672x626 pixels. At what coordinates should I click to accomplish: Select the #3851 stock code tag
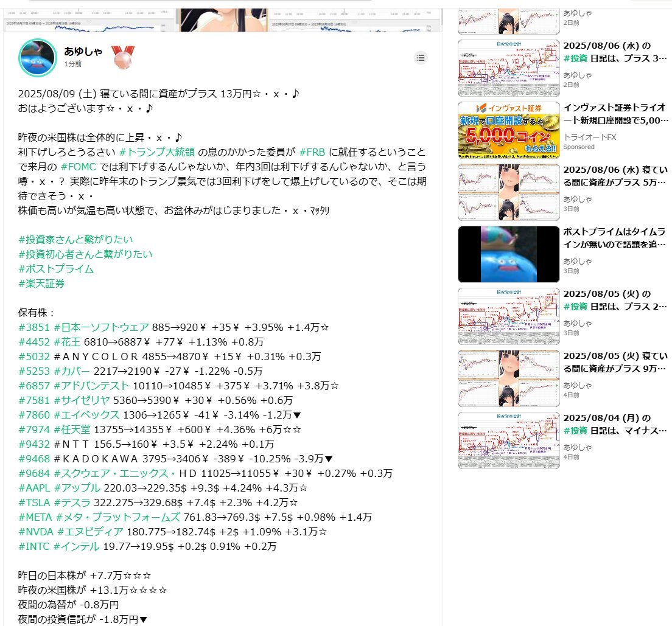[x=34, y=327]
